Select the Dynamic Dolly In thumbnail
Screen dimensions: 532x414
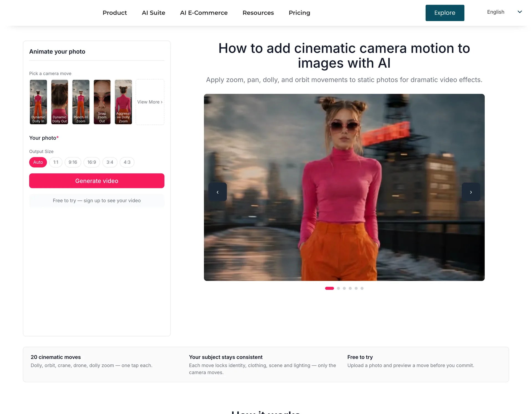tap(38, 102)
